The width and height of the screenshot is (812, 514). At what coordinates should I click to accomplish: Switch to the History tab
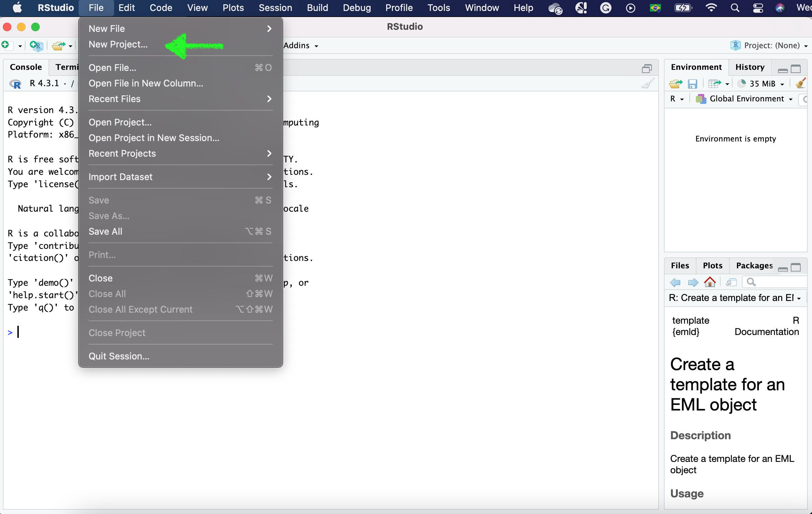pyautogui.click(x=750, y=67)
